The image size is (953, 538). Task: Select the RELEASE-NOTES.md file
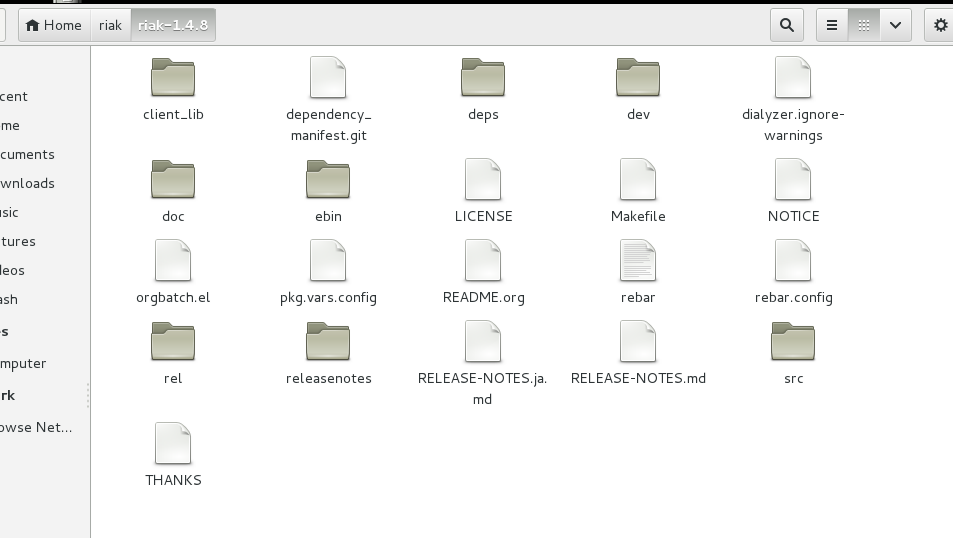click(x=638, y=341)
